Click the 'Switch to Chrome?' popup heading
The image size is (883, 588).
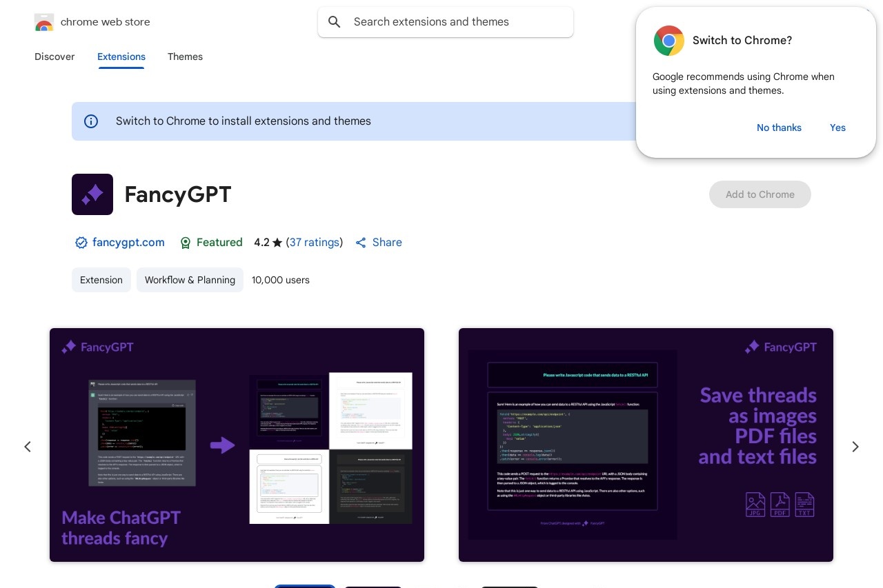(742, 41)
